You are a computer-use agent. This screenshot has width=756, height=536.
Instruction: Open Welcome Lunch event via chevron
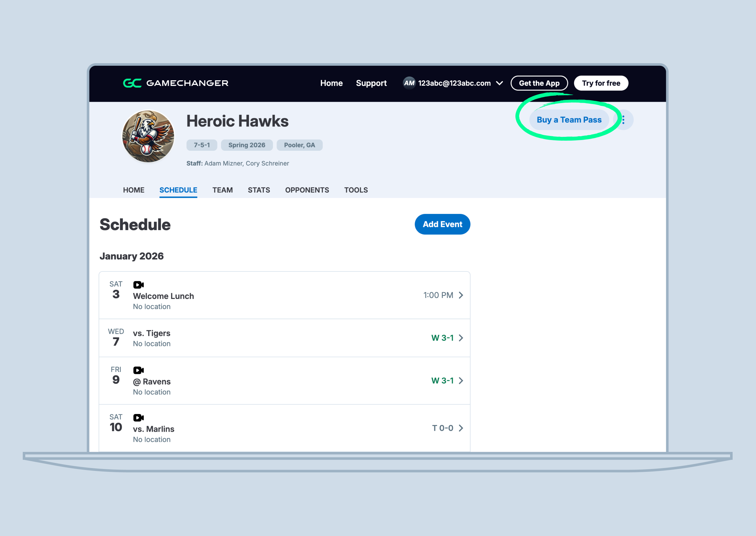pyautogui.click(x=461, y=295)
